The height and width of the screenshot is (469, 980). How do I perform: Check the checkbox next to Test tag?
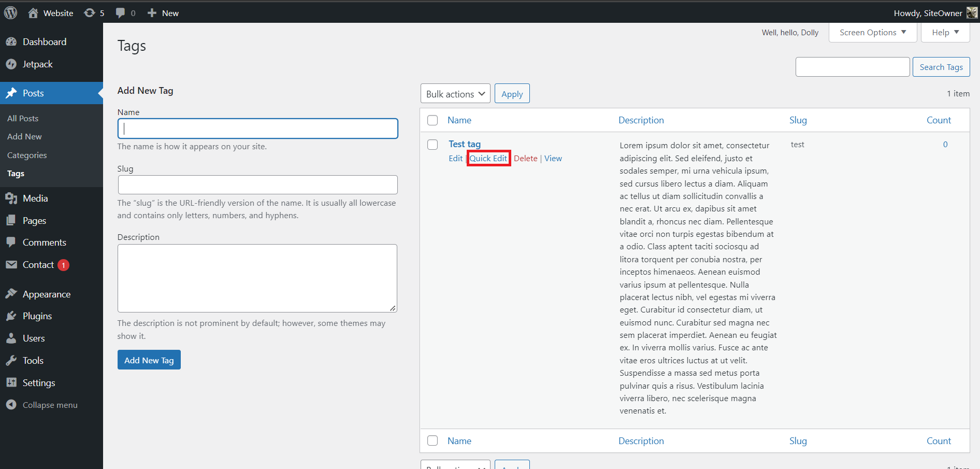[433, 144]
